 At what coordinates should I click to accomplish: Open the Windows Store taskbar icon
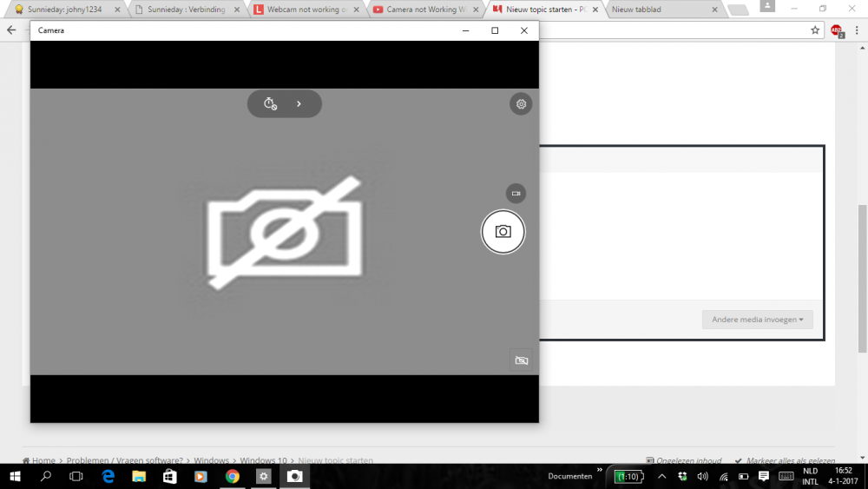(x=169, y=476)
